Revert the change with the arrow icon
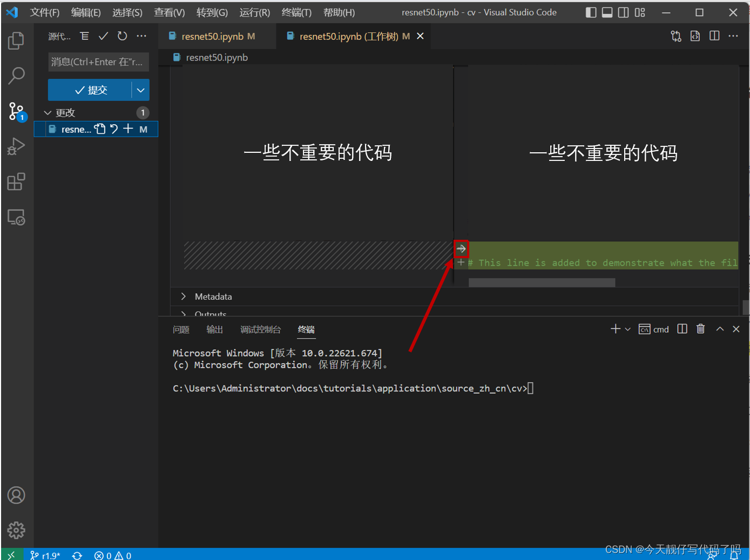 (461, 249)
